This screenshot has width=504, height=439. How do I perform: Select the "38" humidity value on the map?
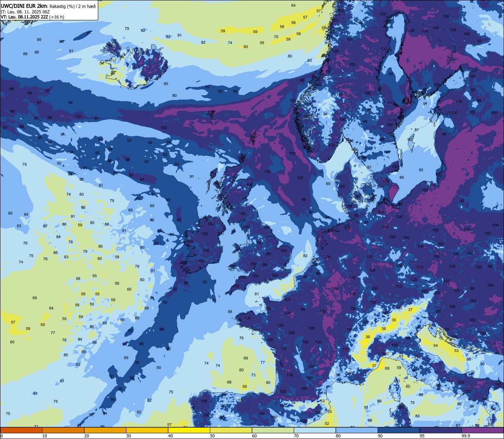384,329
